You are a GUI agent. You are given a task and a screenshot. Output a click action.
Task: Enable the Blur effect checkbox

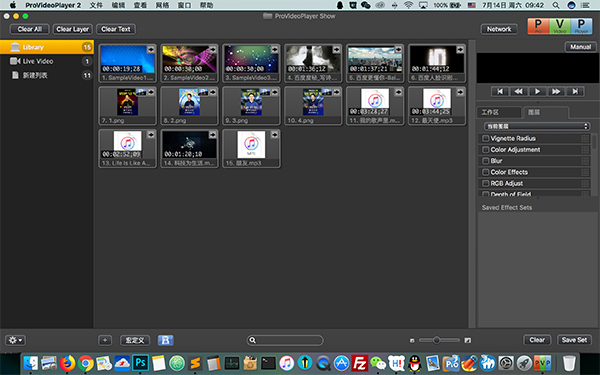pos(486,161)
